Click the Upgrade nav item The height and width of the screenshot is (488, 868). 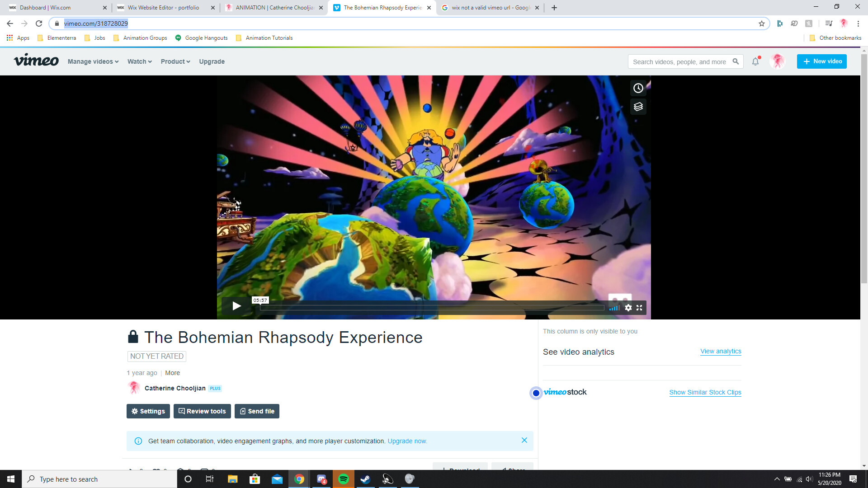pyautogui.click(x=212, y=61)
